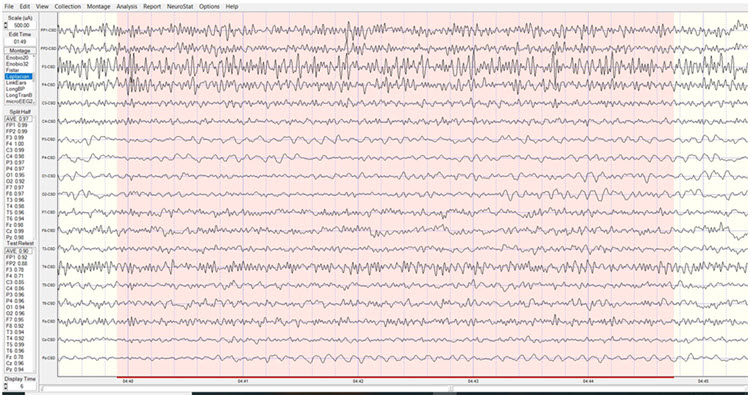Select Enobio20 montage in the list
This screenshot has width=750, height=395.
(17, 58)
